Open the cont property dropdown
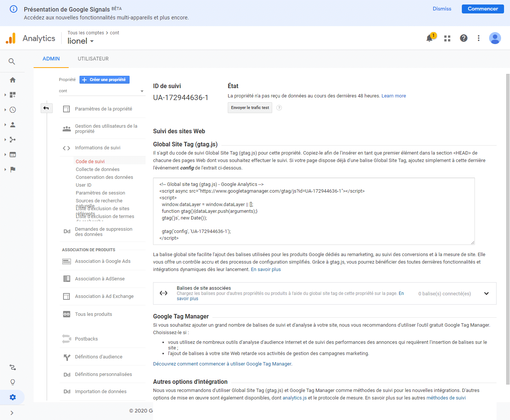Screen dimensions: 510x420 pos(102,91)
